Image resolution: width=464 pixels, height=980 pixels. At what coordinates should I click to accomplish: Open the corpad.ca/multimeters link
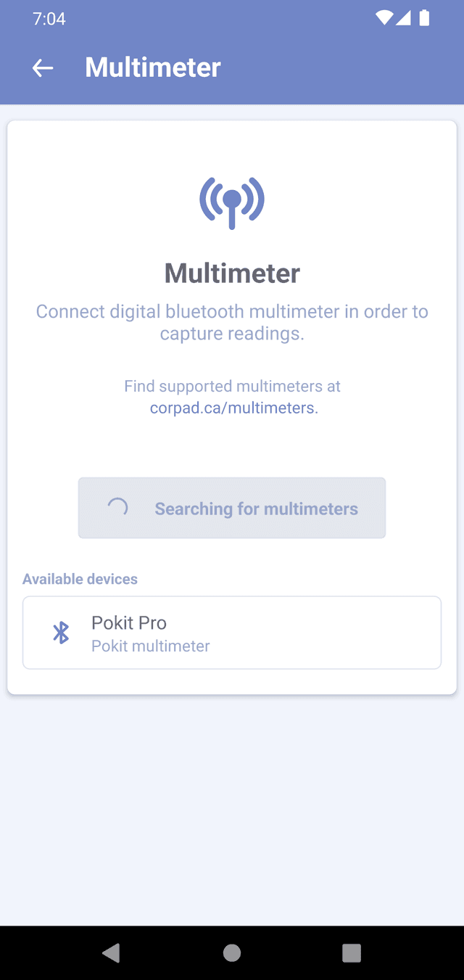coord(233,408)
